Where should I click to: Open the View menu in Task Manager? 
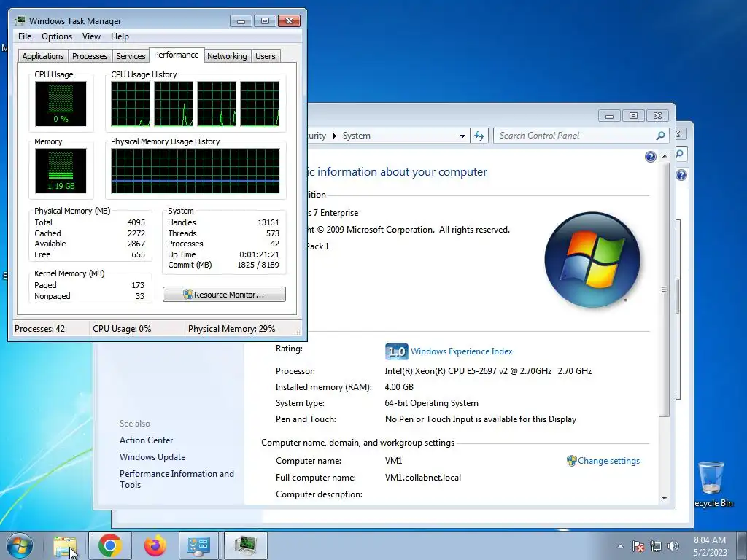tap(91, 36)
